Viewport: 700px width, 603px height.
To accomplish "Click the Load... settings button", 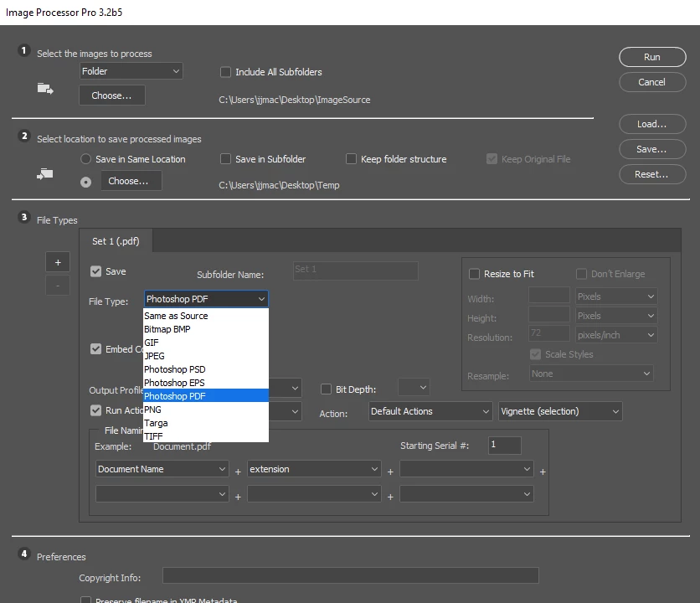I will point(652,124).
